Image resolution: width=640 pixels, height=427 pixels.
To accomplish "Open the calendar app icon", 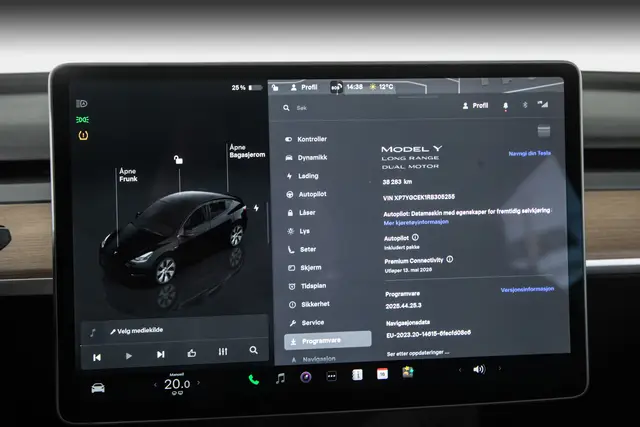I will click(x=382, y=374).
